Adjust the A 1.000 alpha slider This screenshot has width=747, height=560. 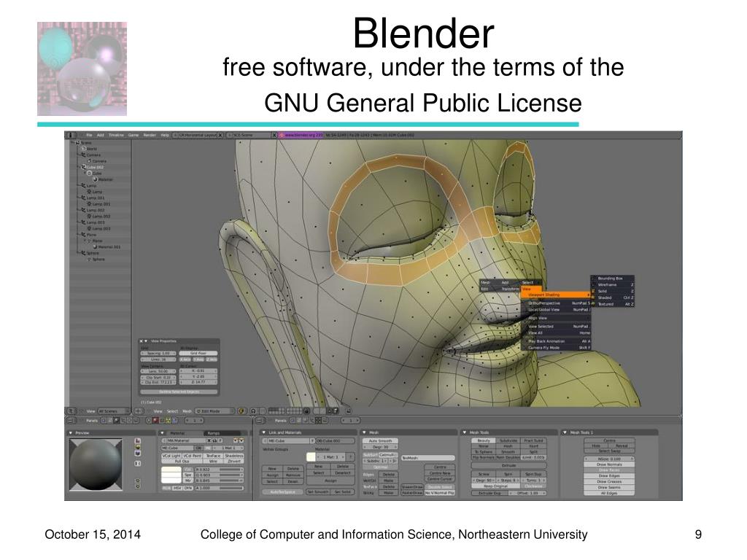coord(219,488)
